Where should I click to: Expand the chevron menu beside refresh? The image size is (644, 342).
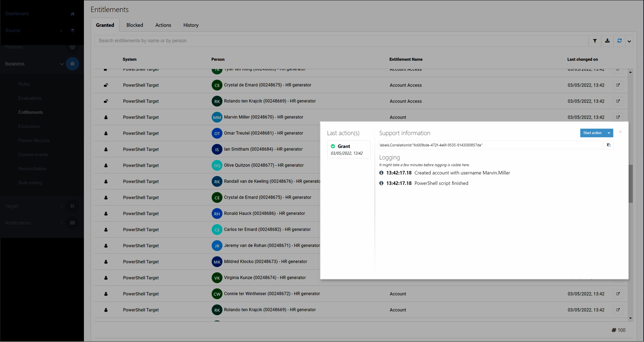629,41
